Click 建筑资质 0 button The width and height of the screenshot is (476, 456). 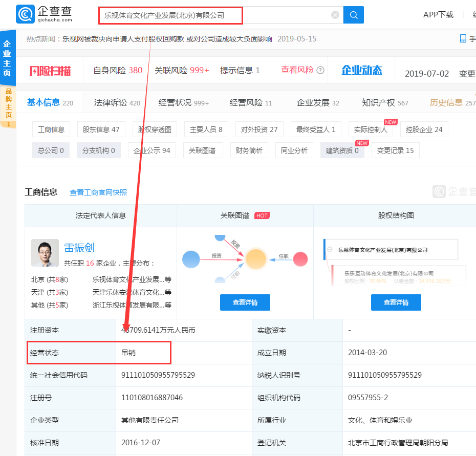tap(342, 150)
